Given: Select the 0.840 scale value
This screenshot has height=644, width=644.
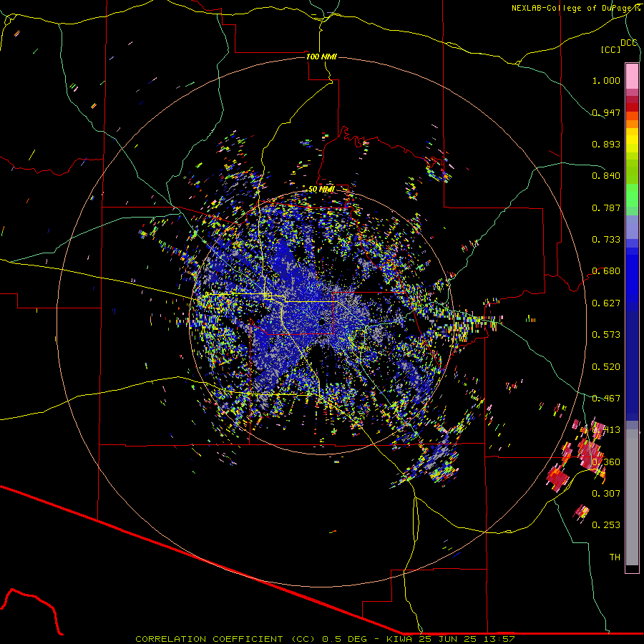Looking at the screenshot, I should (x=606, y=176).
